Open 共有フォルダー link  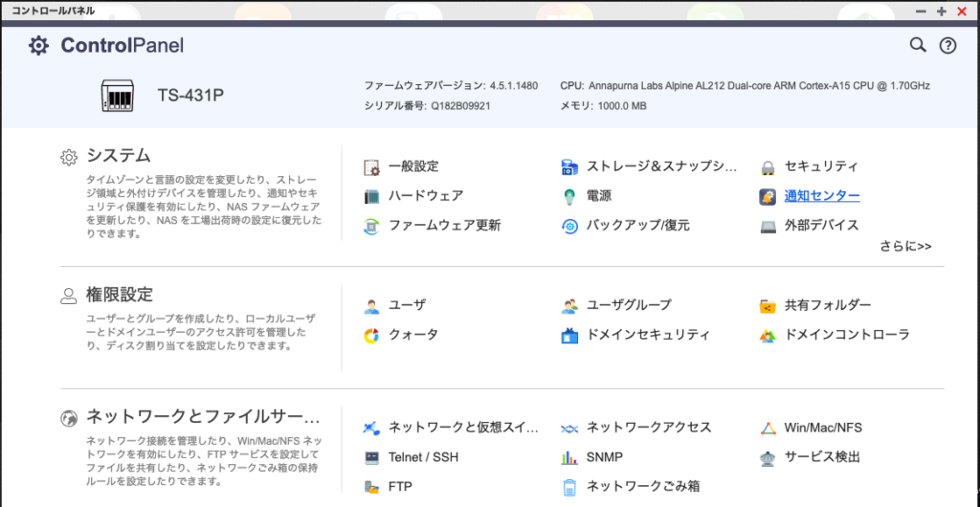click(x=828, y=305)
